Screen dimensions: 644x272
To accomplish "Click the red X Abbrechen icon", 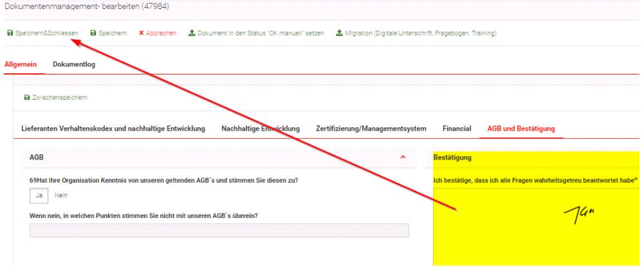I will (141, 33).
